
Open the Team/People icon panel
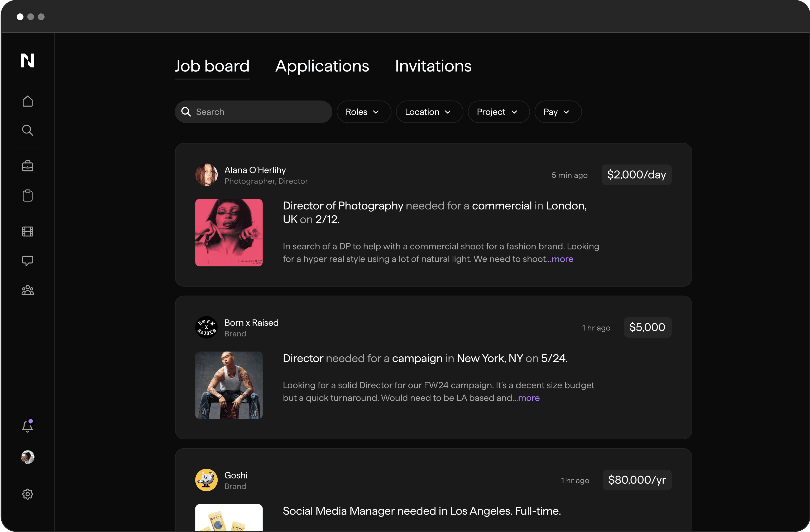28,290
